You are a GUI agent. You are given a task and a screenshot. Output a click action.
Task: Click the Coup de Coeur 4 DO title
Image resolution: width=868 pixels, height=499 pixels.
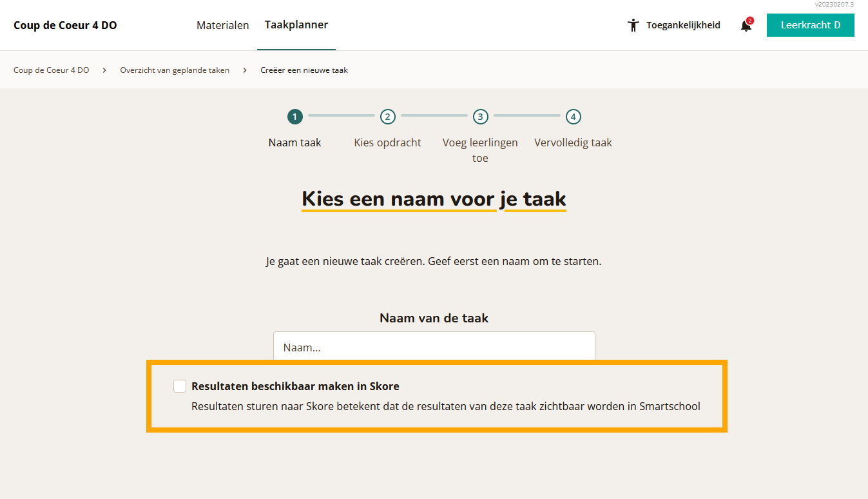tap(65, 25)
